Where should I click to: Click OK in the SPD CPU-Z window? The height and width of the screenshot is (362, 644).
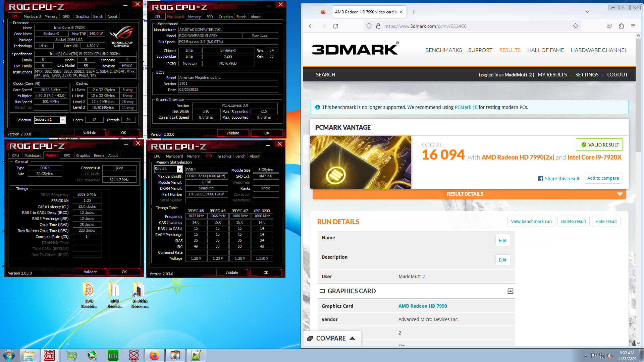click(x=266, y=273)
